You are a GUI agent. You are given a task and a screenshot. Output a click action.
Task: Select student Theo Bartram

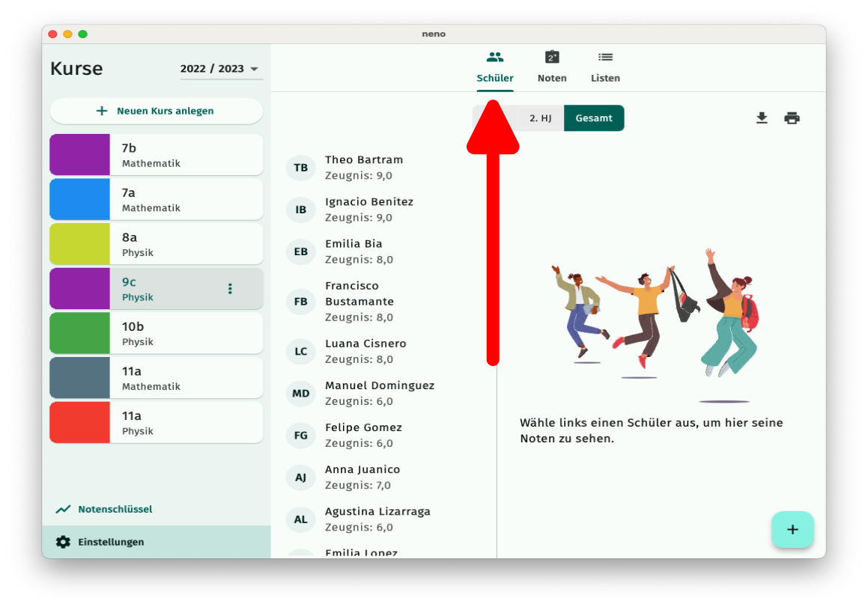(383, 168)
